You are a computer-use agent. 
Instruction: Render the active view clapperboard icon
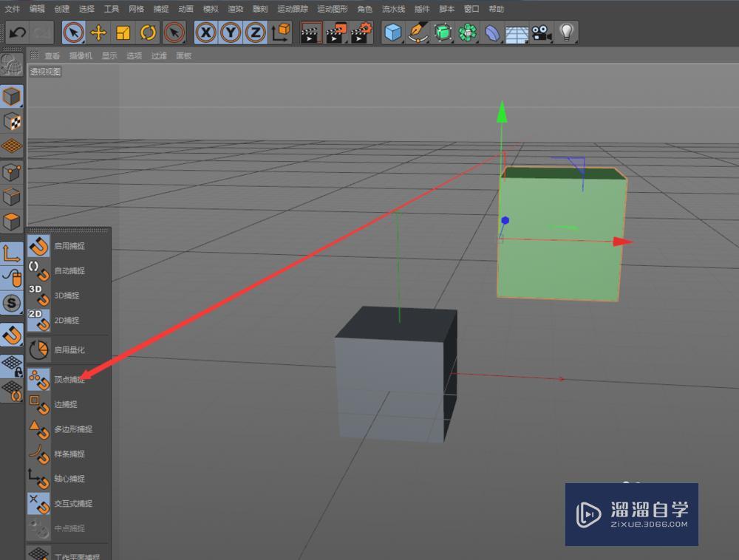311,33
